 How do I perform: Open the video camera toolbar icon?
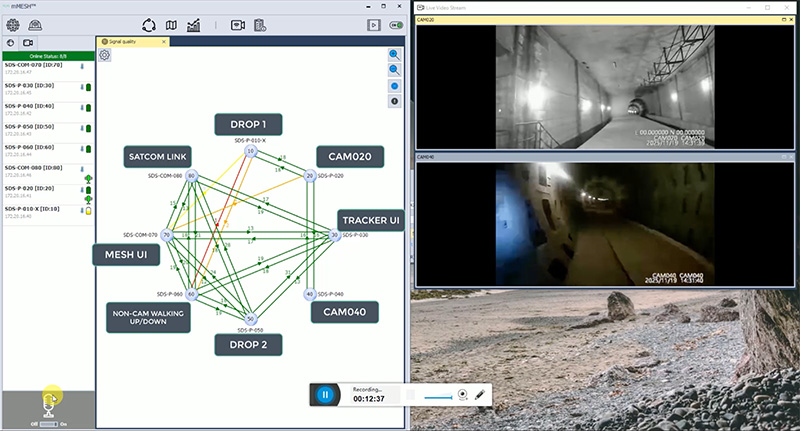[x=238, y=25]
